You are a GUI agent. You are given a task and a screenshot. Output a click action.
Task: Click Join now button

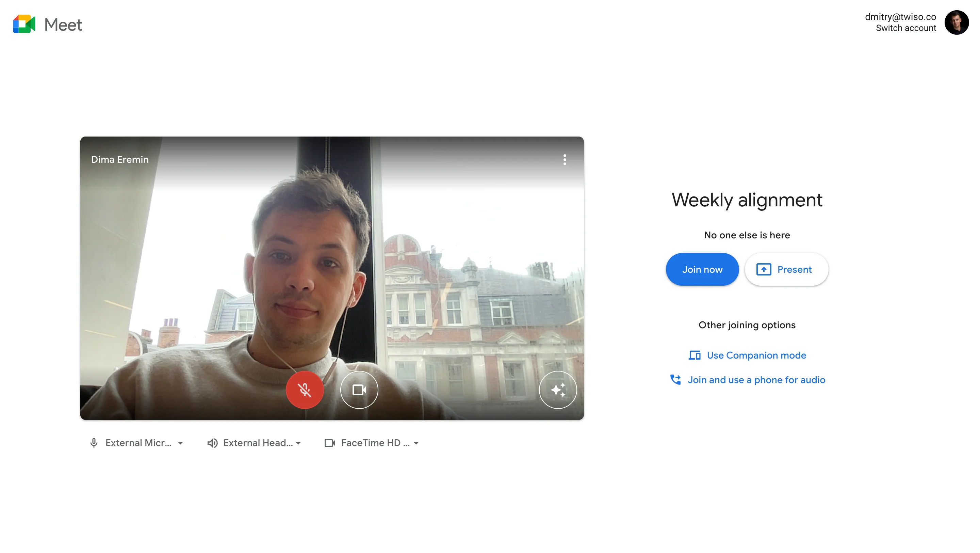click(x=702, y=269)
